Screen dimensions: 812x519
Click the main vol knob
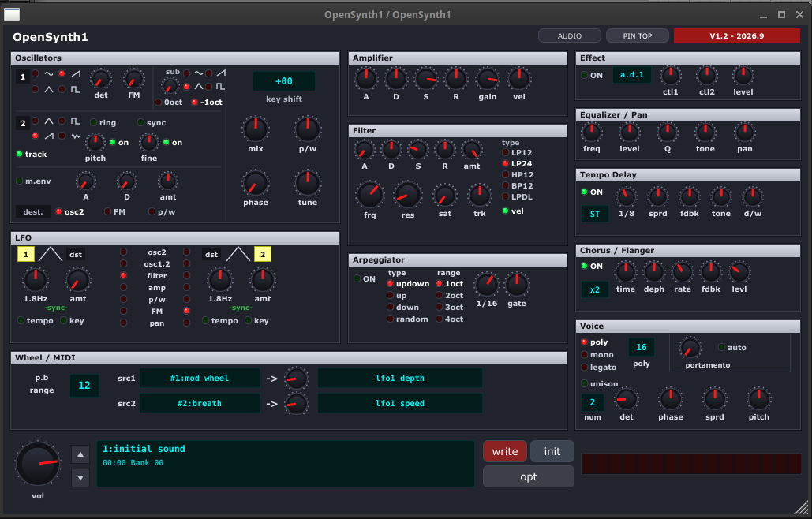tap(38, 464)
